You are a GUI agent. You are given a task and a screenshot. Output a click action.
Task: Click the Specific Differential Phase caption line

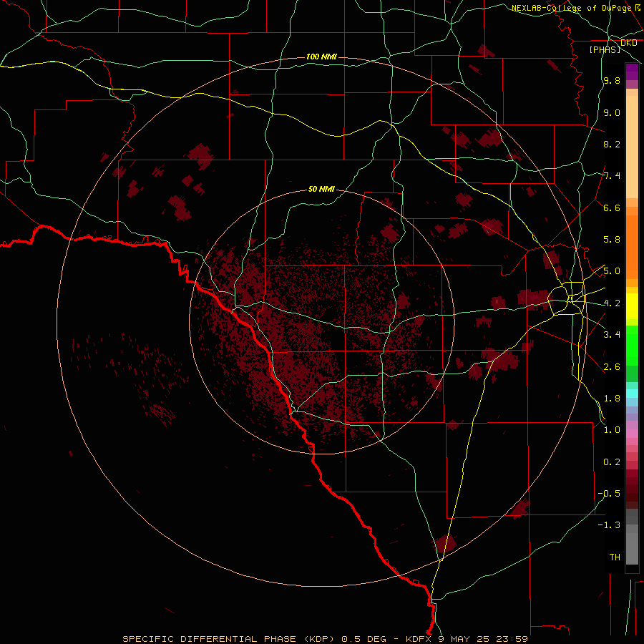coord(325,639)
